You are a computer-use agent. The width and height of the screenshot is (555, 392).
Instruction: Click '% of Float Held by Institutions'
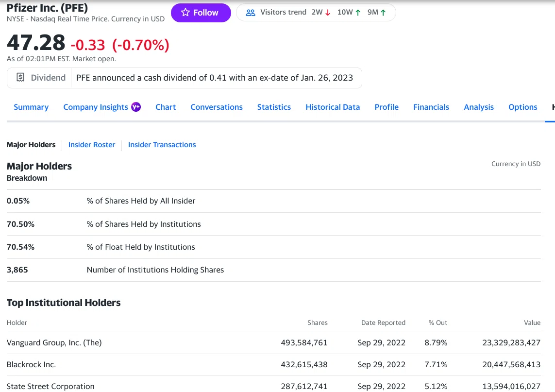[x=141, y=247]
